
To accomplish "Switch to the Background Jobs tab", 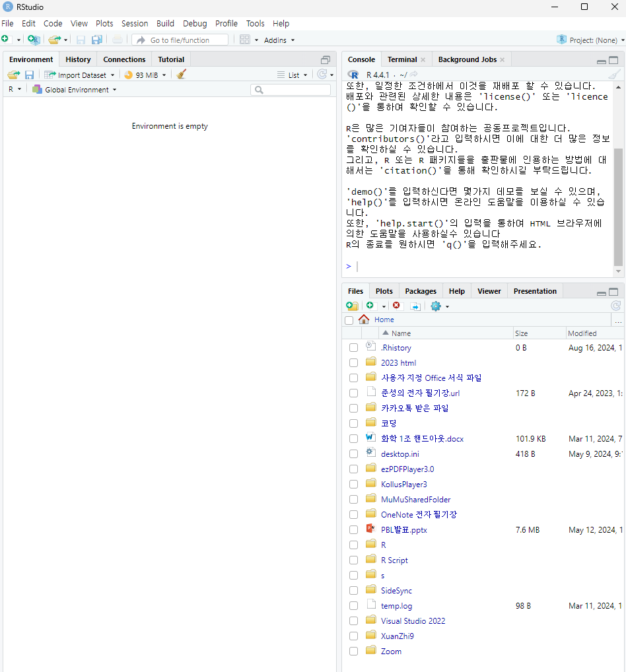I will coord(468,59).
